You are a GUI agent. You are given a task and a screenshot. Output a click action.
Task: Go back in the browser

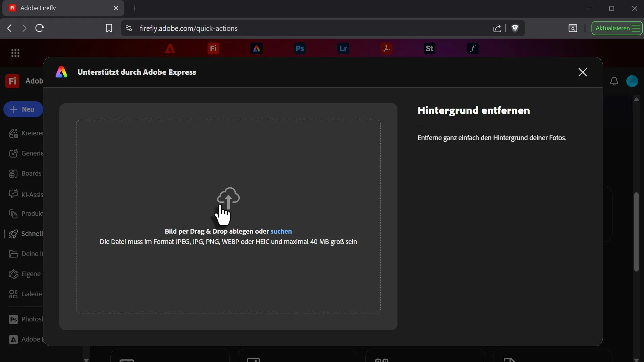tap(10, 28)
